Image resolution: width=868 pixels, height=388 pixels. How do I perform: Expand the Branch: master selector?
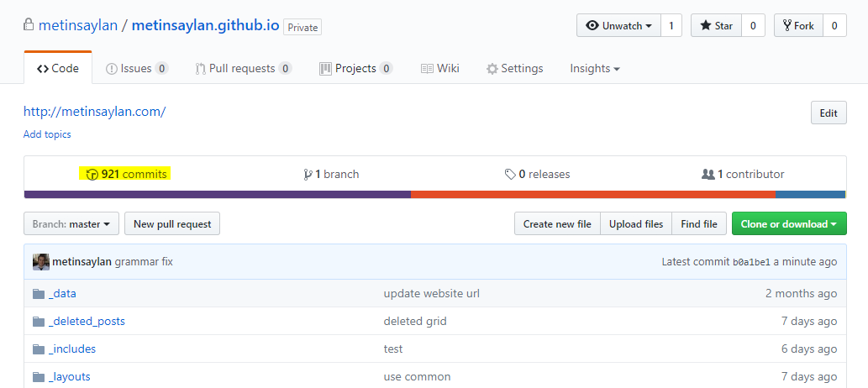tap(71, 224)
